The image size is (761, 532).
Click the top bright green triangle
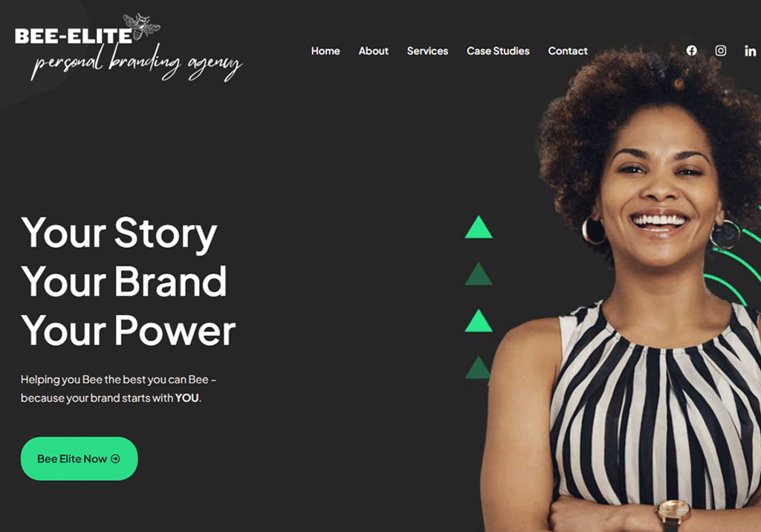click(479, 227)
